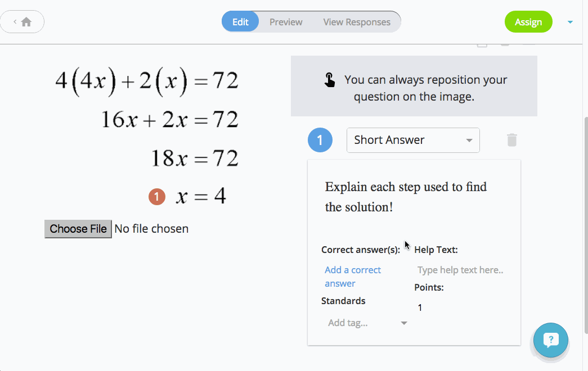Click the green Assign button
The width and height of the screenshot is (588, 371).
(x=528, y=22)
